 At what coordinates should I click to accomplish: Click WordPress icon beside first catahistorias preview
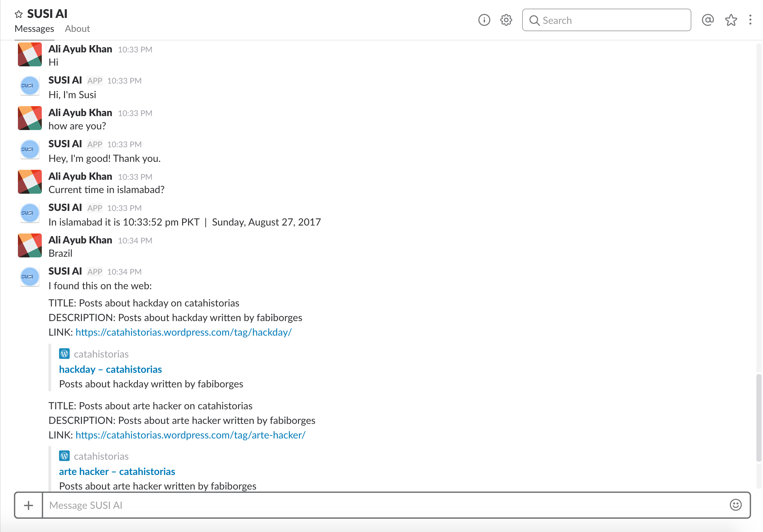click(64, 354)
